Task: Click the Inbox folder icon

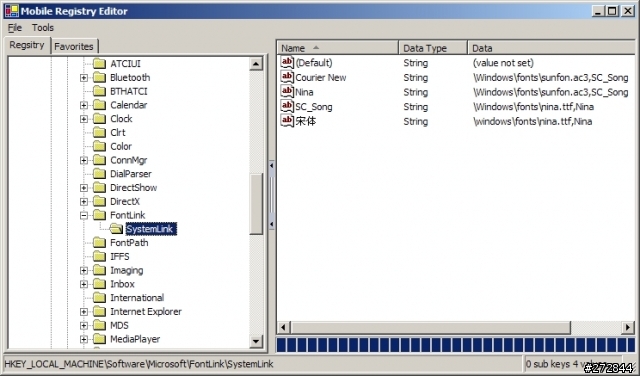Action: tap(99, 284)
